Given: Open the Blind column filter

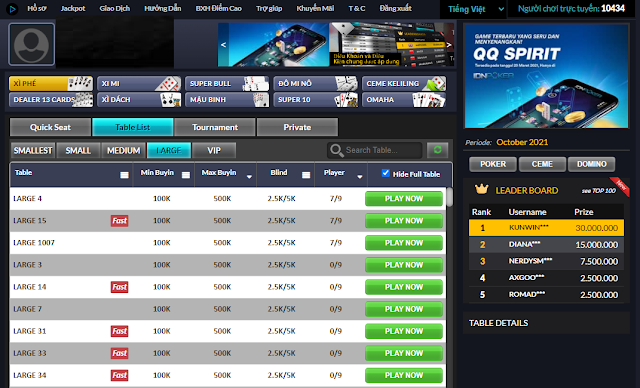Looking at the screenshot, I should 306,175.
